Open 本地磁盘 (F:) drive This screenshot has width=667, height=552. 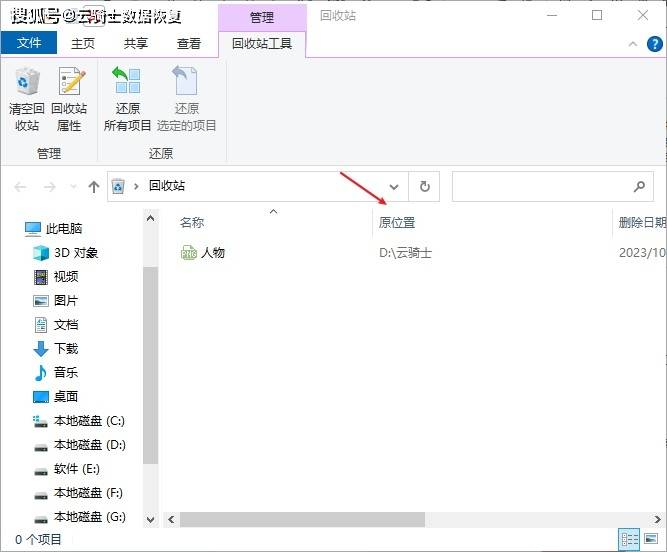(x=79, y=493)
